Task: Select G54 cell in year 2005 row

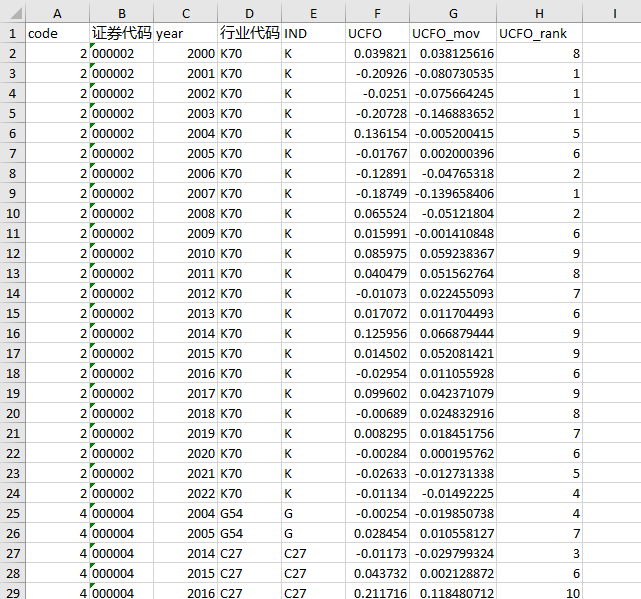Action: tap(249, 534)
